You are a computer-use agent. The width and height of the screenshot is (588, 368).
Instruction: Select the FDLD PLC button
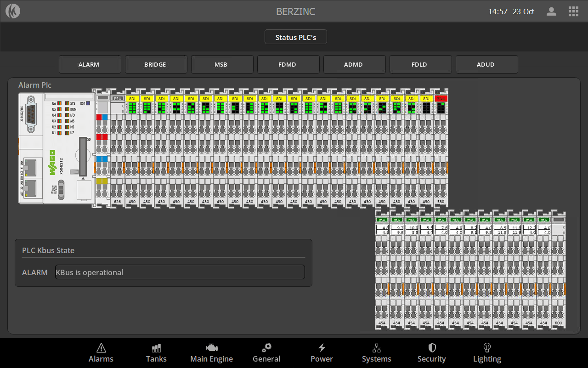click(x=420, y=64)
